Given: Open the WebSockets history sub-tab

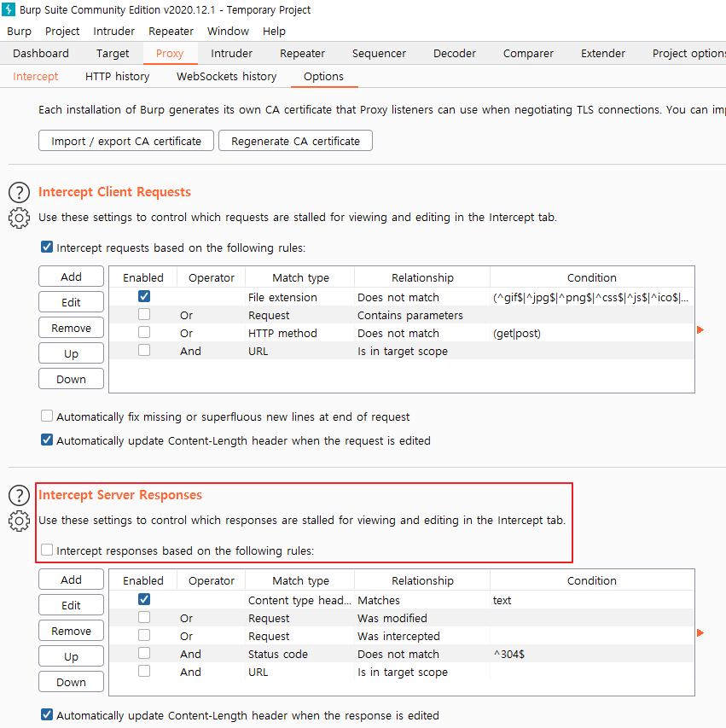Looking at the screenshot, I should [x=227, y=77].
